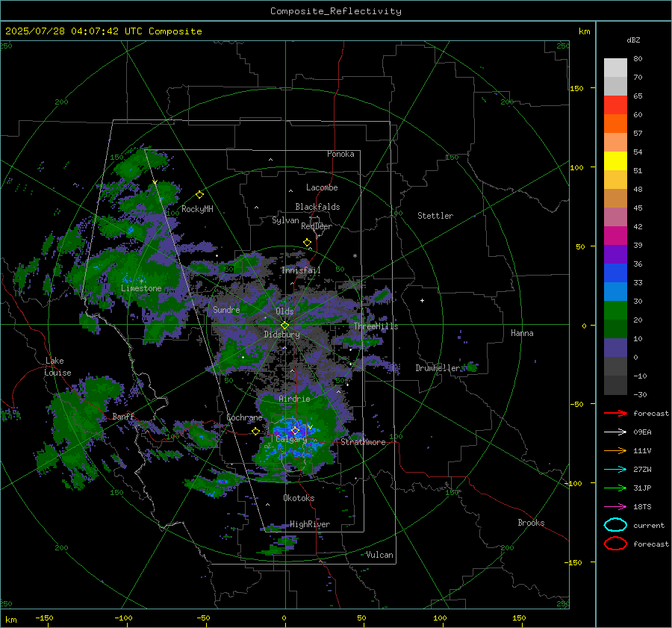Select the white 09EA arrow legend icon
The height and width of the screenshot is (628, 672).
coord(615,432)
